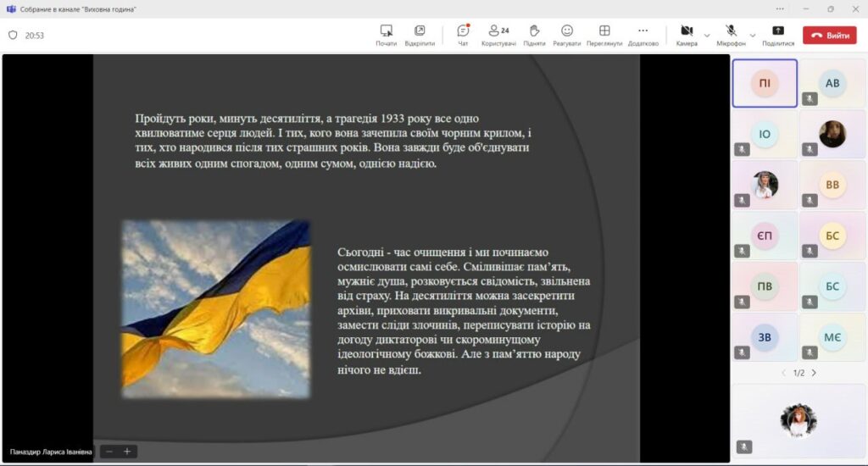Toggle the Мікрофон mute state

tap(731, 34)
